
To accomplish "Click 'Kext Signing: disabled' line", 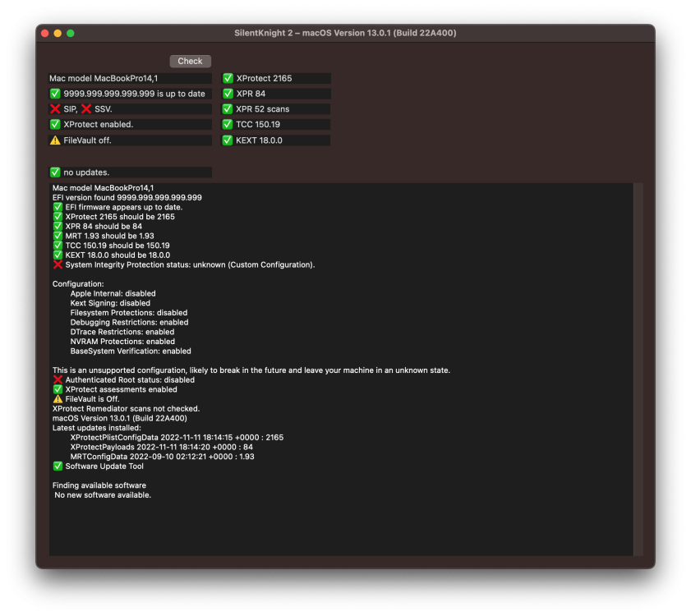I will pyautogui.click(x=110, y=303).
